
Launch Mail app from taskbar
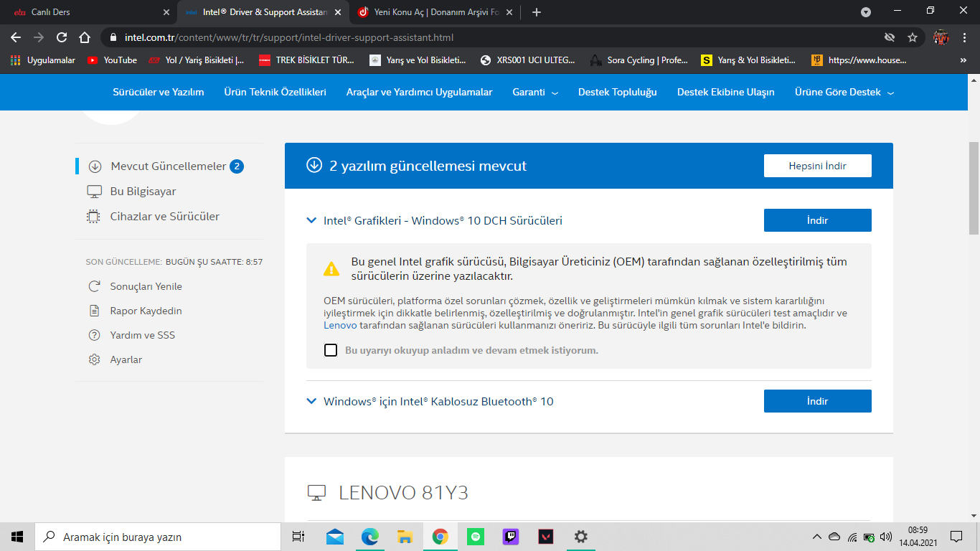(x=334, y=537)
